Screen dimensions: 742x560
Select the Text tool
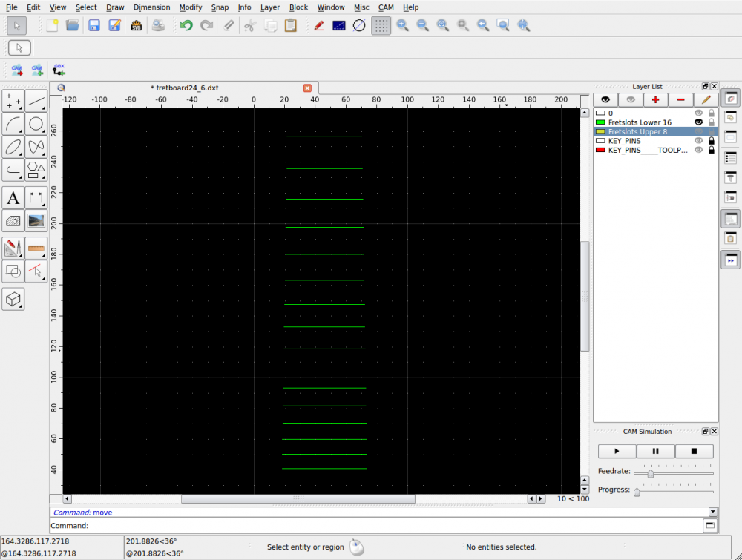(13, 198)
